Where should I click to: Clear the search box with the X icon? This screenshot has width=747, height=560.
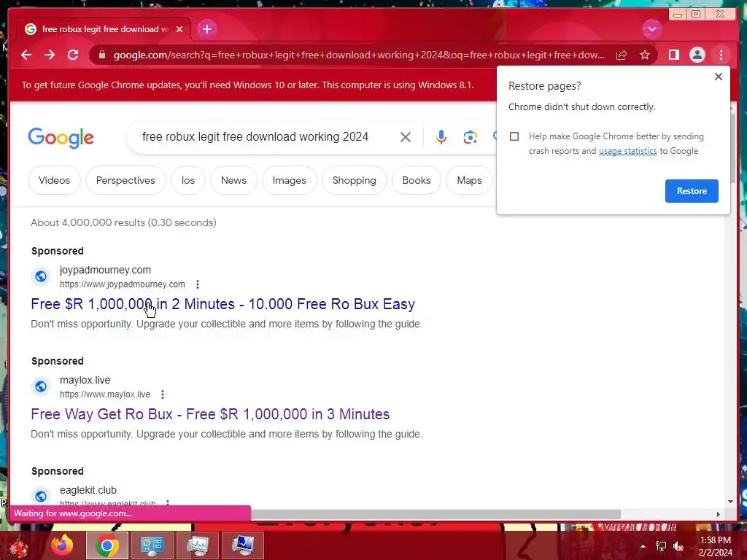click(x=406, y=137)
